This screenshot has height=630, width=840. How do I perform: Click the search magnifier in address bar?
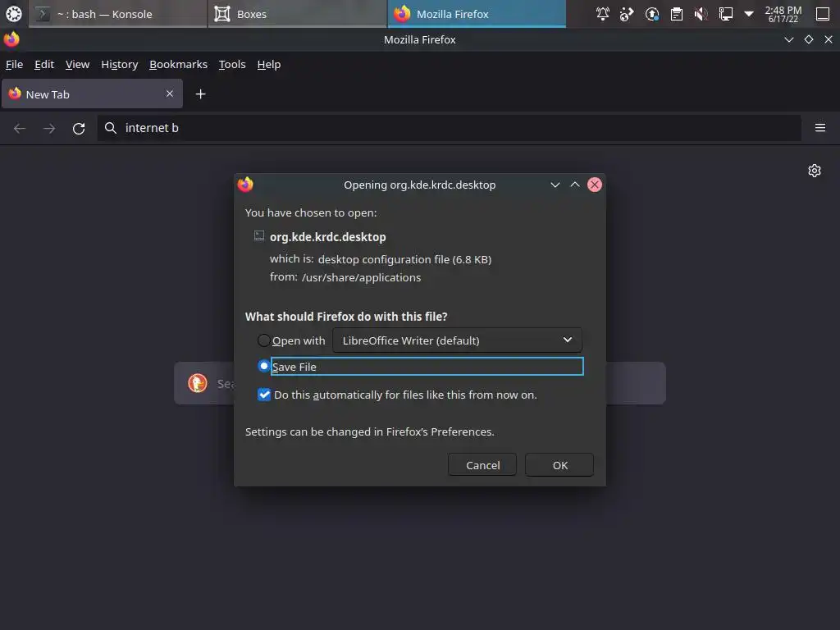[x=111, y=127]
